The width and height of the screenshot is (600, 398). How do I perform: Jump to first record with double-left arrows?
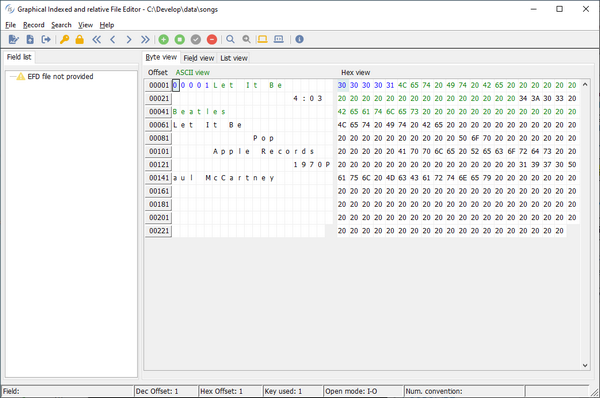coord(96,39)
